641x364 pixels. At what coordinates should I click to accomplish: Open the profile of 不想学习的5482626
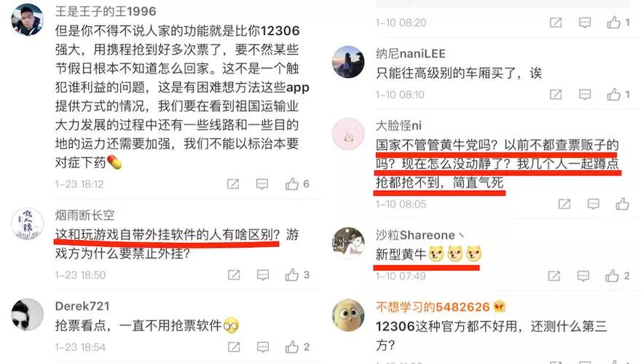[x=433, y=306]
